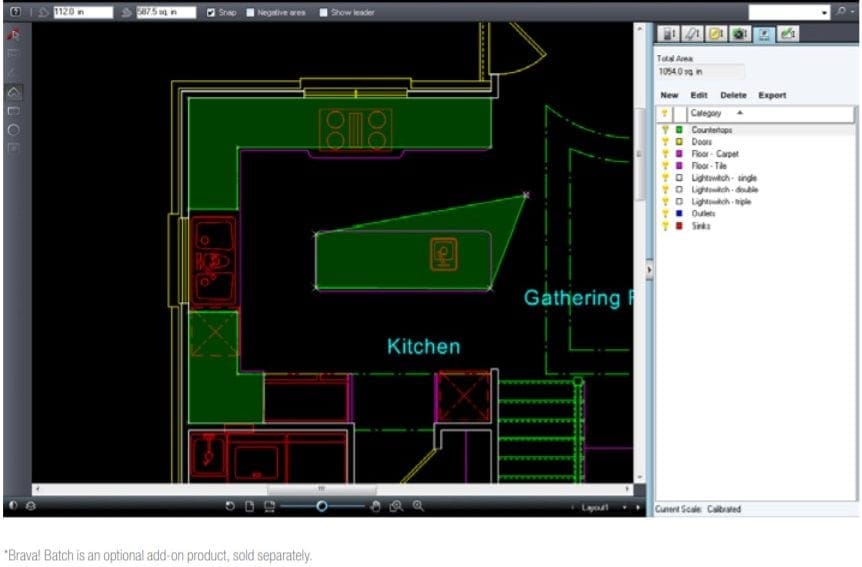Toggle visibility bulb for Countertops
This screenshot has width=862, height=567.
(x=665, y=130)
